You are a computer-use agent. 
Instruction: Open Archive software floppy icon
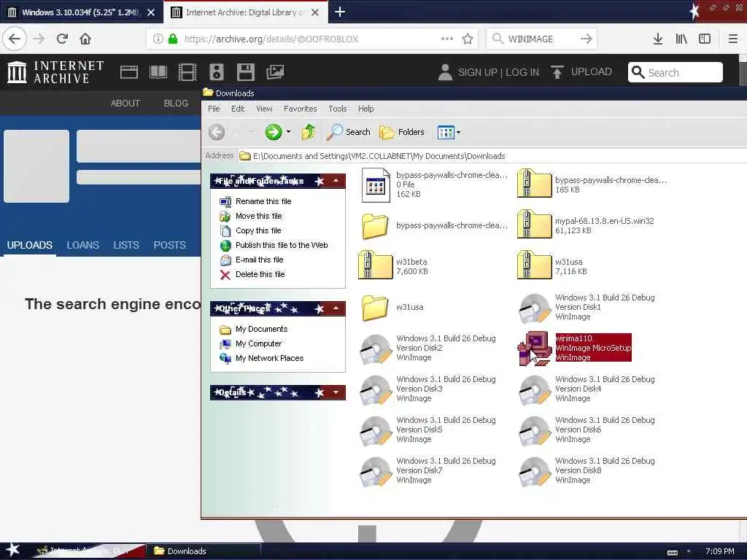(x=245, y=72)
